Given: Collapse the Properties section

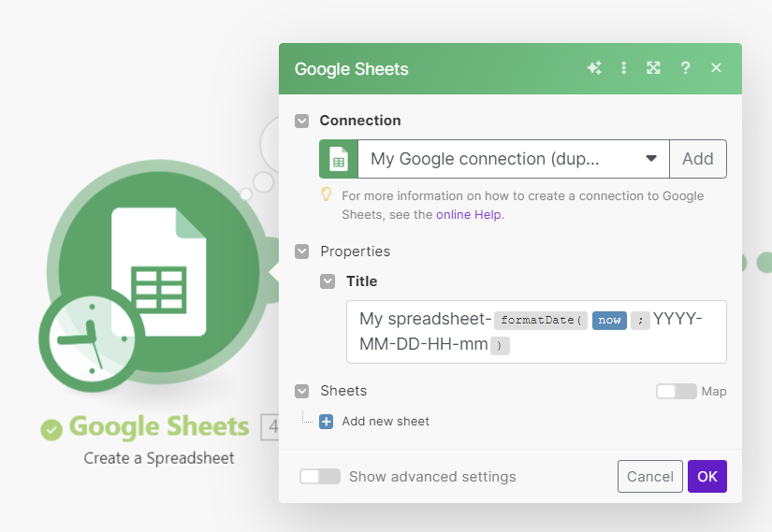Looking at the screenshot, I should click(301, 252).
